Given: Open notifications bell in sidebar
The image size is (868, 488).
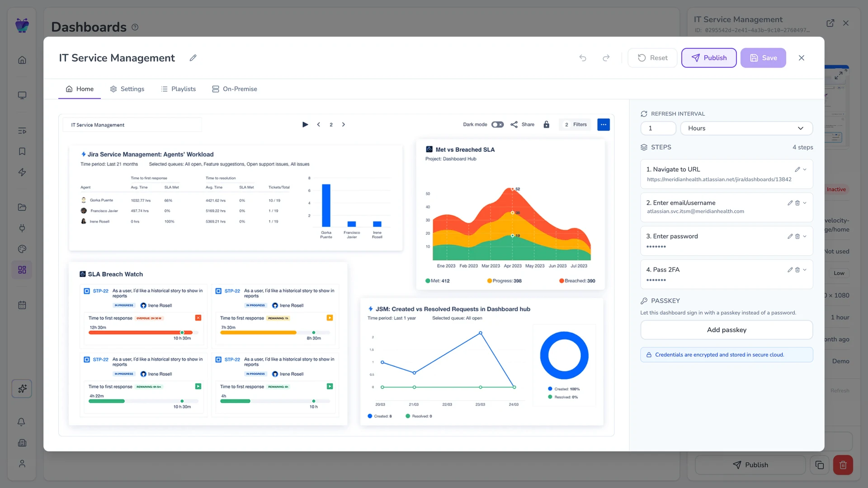Looking at the screenshot, I should click(21, 422).
